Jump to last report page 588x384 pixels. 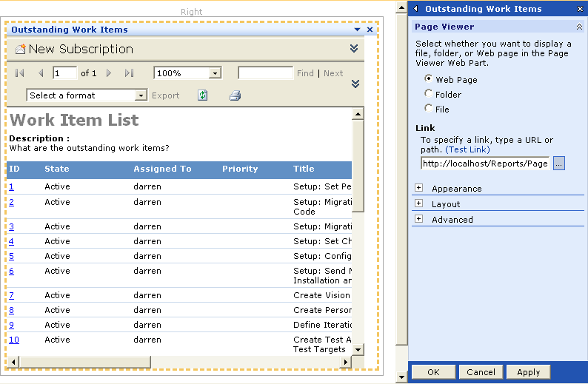pos(129,73)
